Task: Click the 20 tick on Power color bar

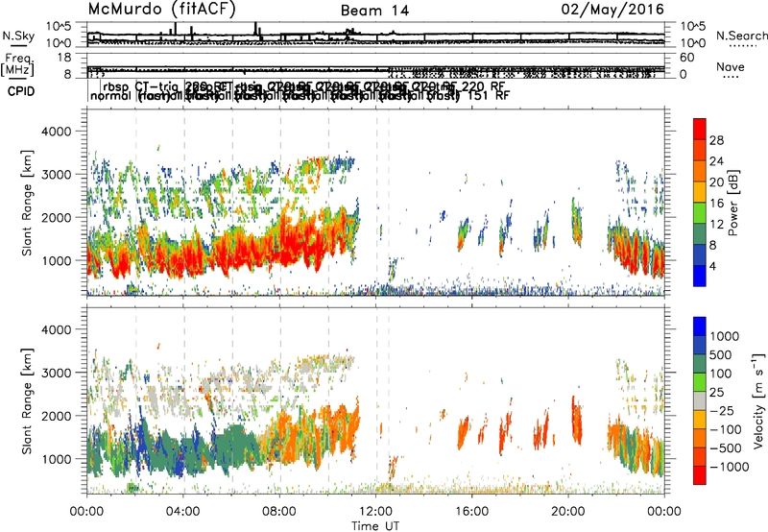Action: point(716,182)
